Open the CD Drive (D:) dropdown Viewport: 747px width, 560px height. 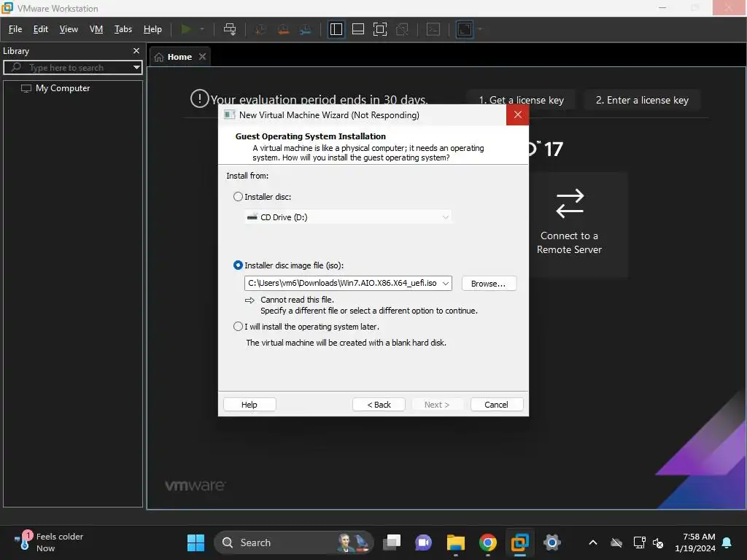348,217
